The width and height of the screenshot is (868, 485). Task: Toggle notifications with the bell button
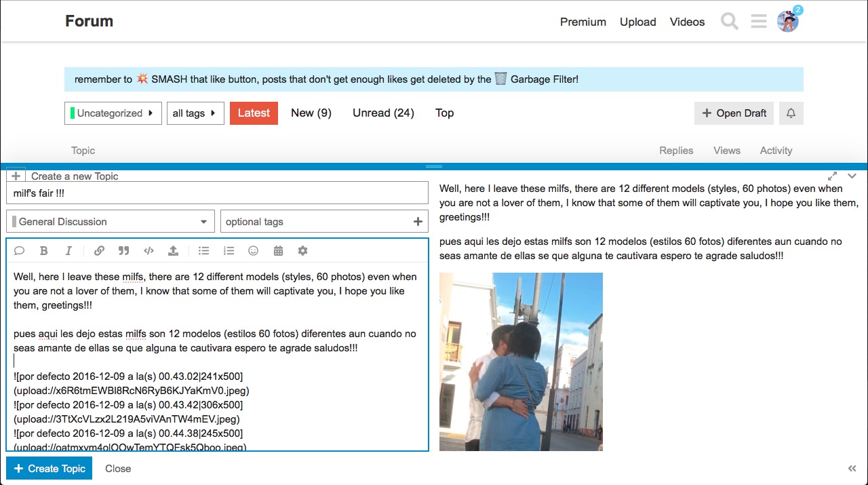[791, 113]
